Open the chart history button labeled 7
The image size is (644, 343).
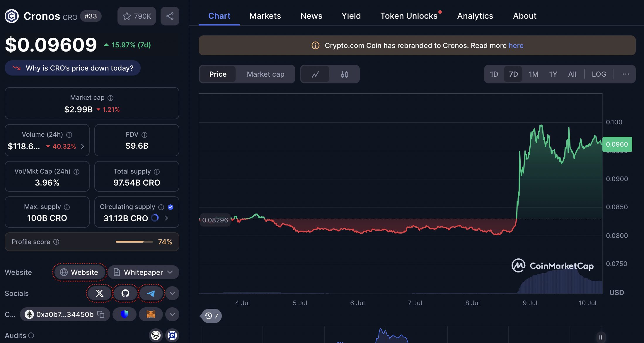click(x=211, y=316)
